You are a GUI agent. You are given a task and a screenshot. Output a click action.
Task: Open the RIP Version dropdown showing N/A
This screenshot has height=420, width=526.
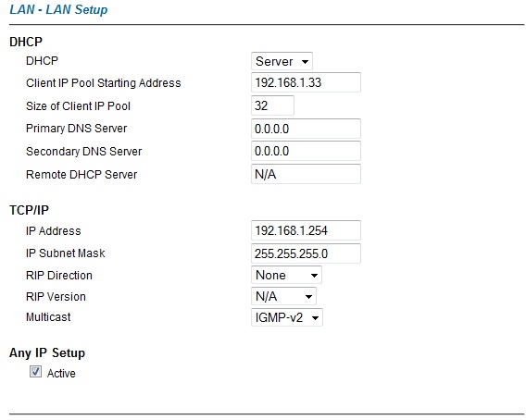pos(283,296)
